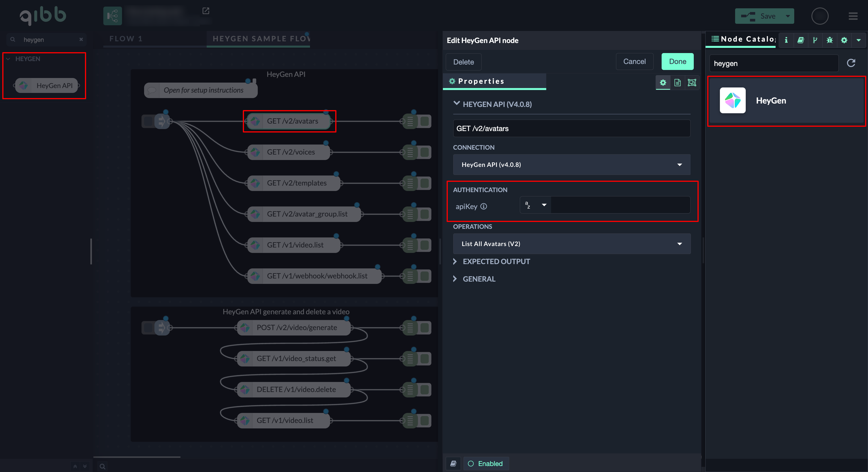Click the Delete node button
868x472 pixels.
[463, 62]
